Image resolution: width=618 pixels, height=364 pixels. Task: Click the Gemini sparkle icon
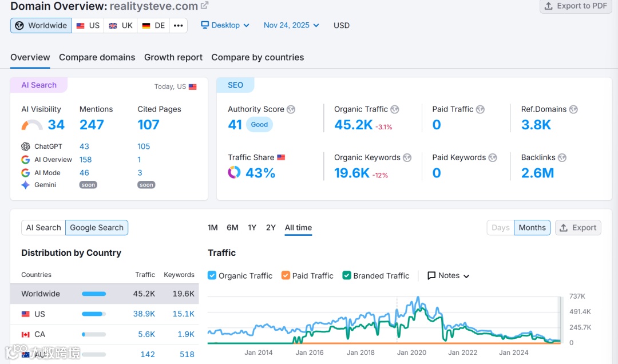(x=26, y=185)
